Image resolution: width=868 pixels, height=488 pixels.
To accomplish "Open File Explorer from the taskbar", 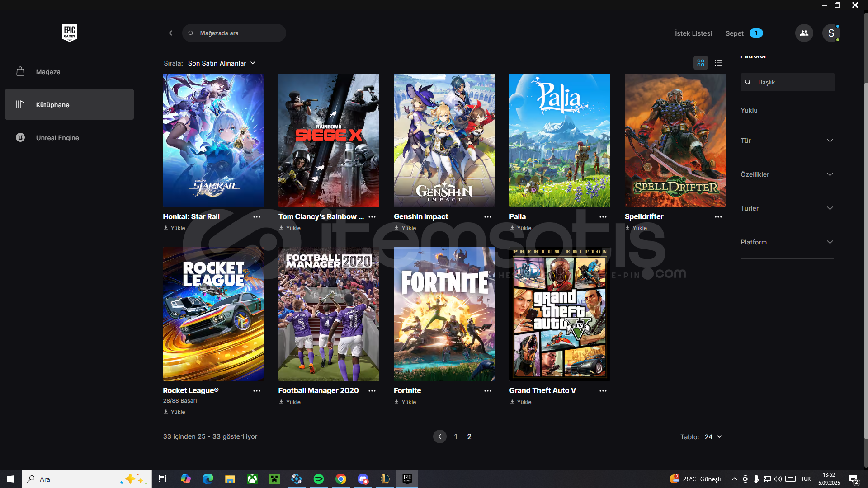I will coord(230,479).
